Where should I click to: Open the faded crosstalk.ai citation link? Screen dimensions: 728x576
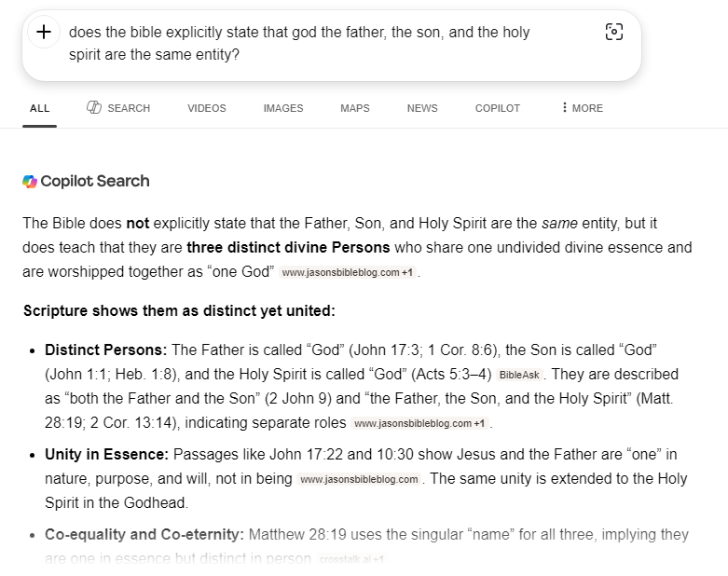pyautogui.click(x=351, y=560)
